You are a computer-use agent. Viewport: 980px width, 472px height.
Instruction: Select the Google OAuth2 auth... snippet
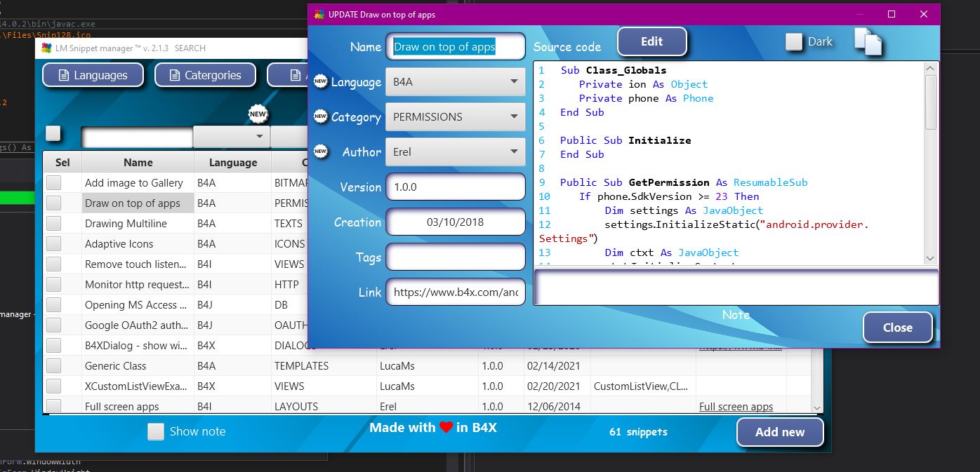136,325
